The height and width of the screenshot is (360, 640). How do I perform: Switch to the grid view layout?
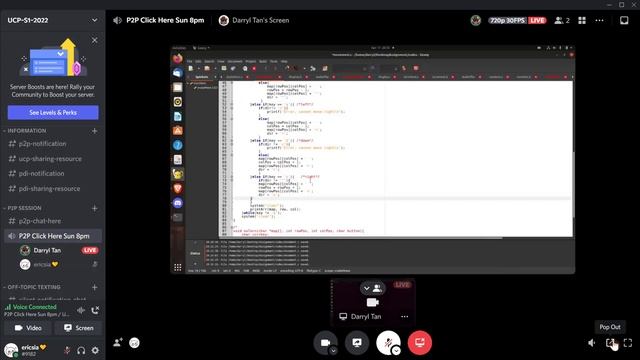(x=582, y=20)
